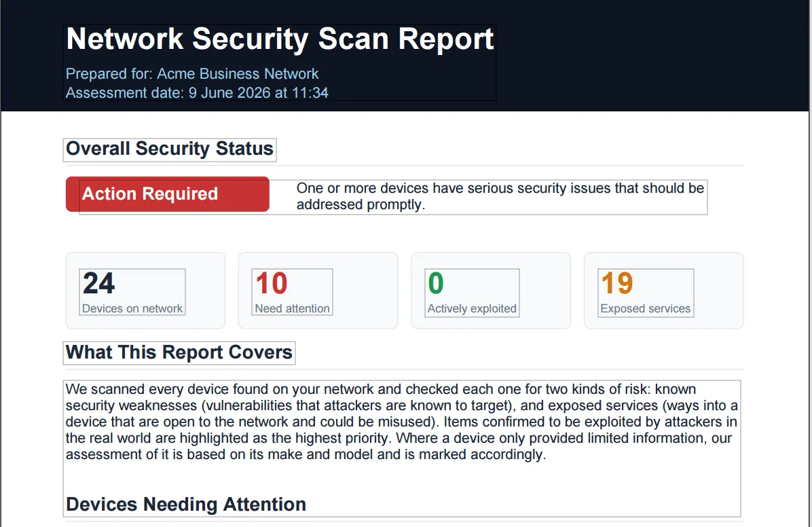812x527 pixels.
Task: Select the Actively exploited label
Action: click(472, 308)
